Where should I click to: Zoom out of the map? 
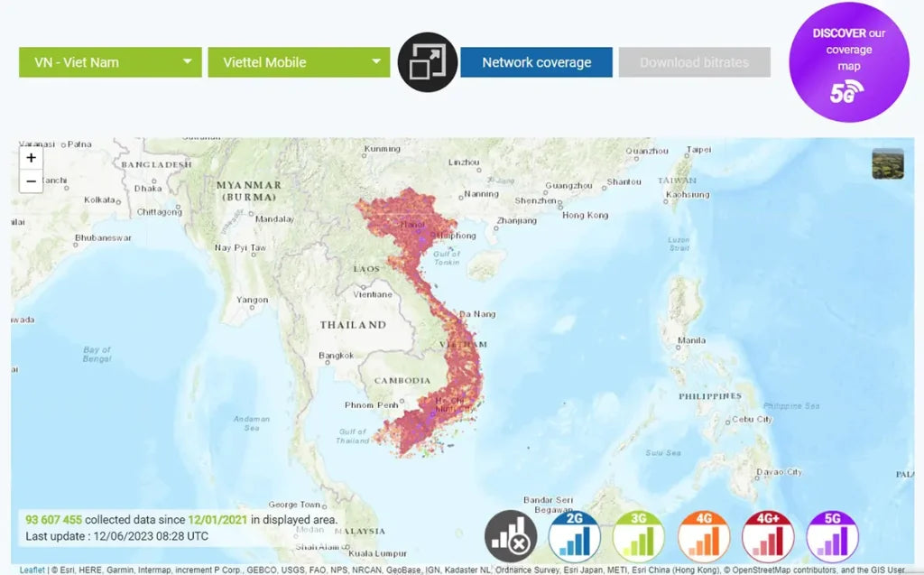click(31, 181)
